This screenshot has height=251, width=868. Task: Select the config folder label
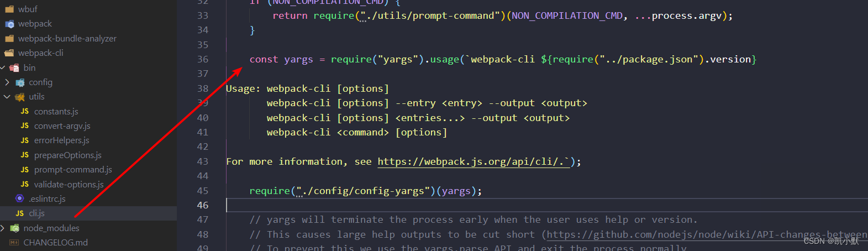[41, 82]
